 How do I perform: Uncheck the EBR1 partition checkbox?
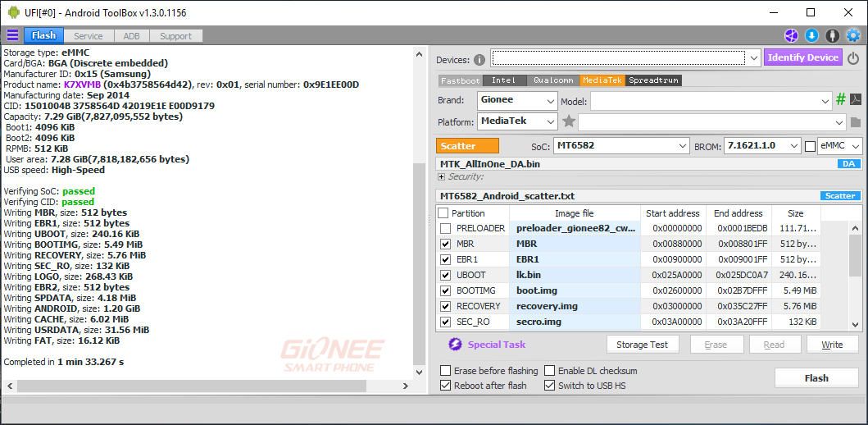coord(446,259)
